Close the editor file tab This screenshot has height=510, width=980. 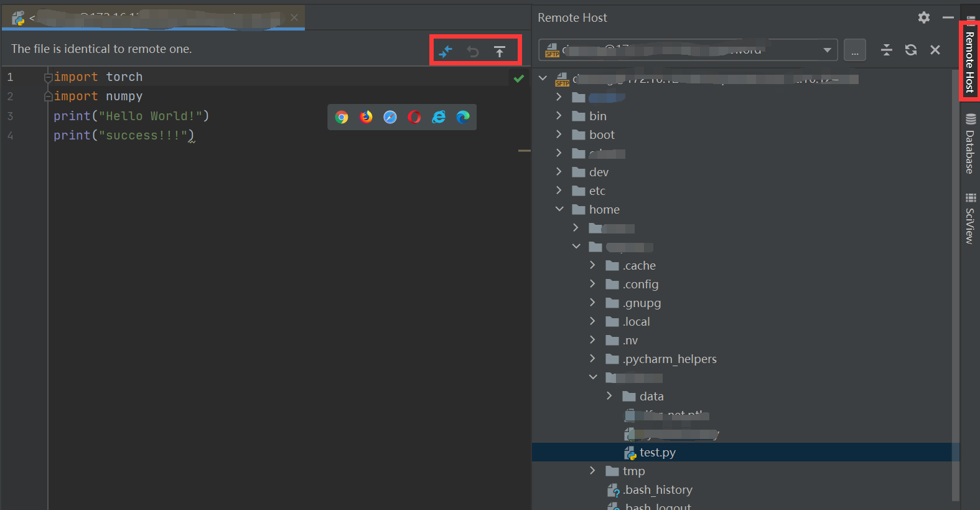coord(294,17)
